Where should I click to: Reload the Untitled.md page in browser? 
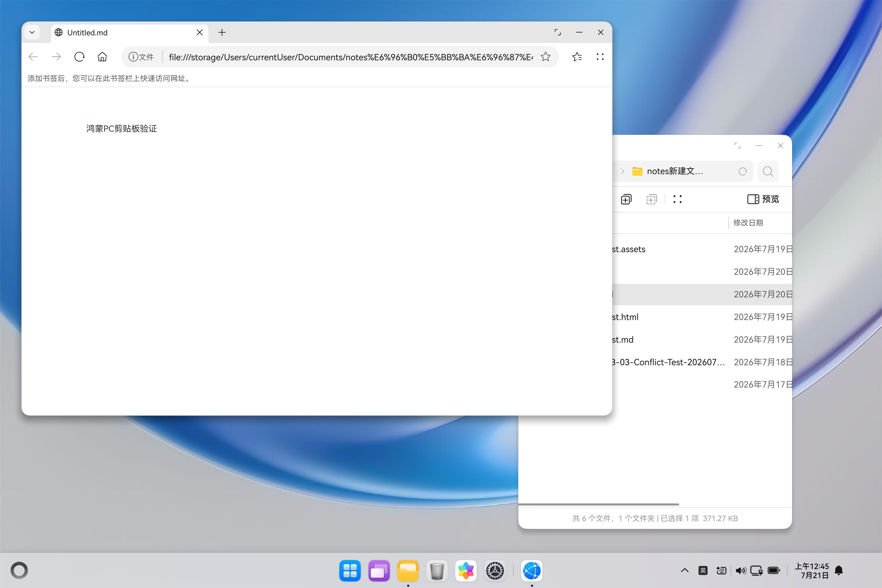coord(79,57)
